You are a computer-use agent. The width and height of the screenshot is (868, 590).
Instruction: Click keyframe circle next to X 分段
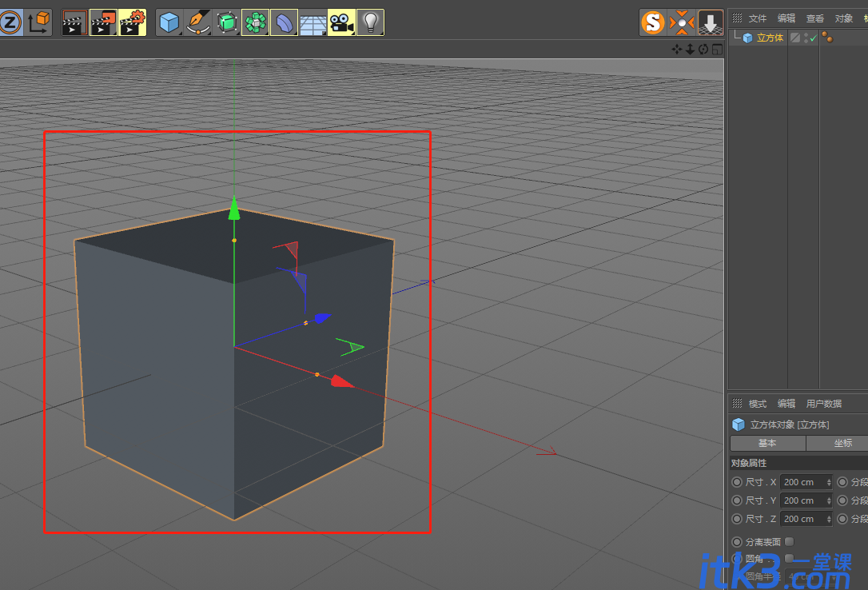click(842, 482)
